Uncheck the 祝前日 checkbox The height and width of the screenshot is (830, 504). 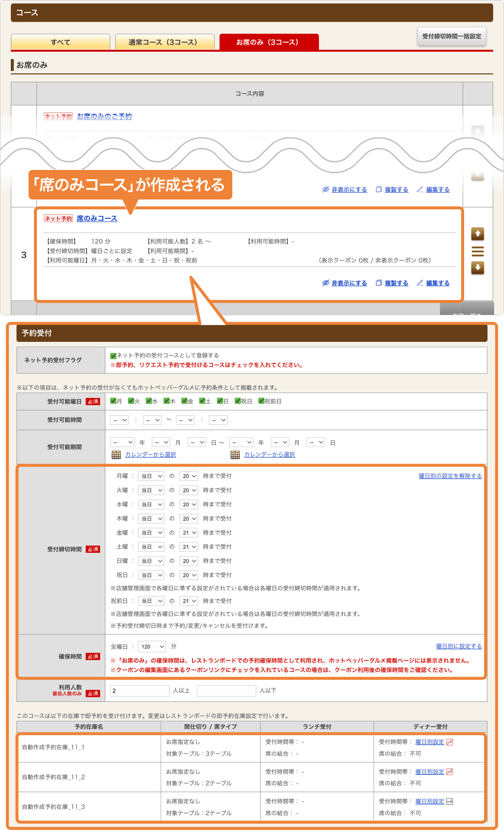[x=261, y=401]
